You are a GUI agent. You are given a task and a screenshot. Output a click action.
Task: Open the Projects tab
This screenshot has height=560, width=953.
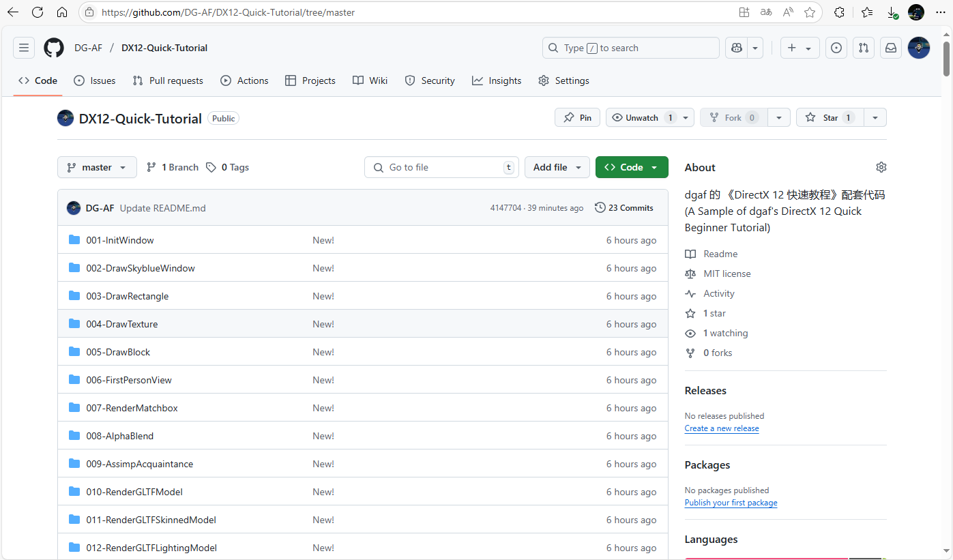[310, 80]
